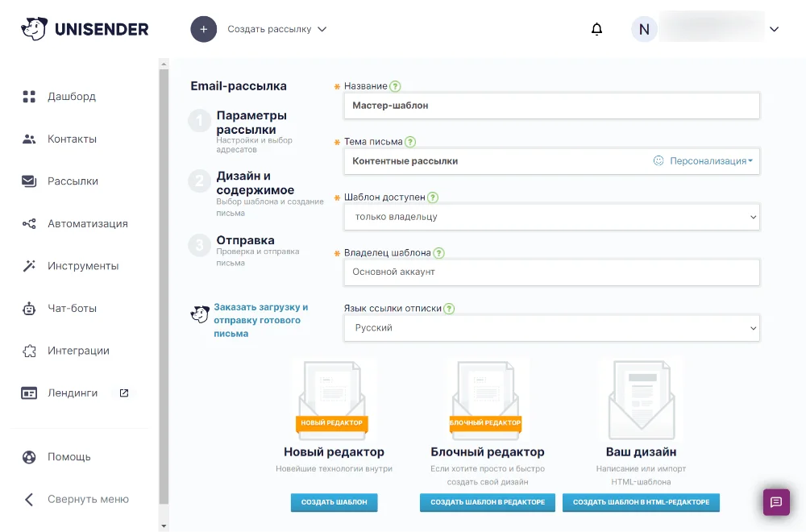
Task: Click the help icon beside Шаблон доступен
Action: click(433, 197)
